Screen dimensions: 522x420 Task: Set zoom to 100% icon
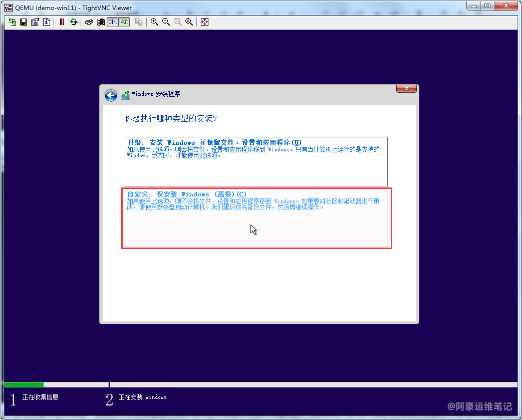point(177,22)
